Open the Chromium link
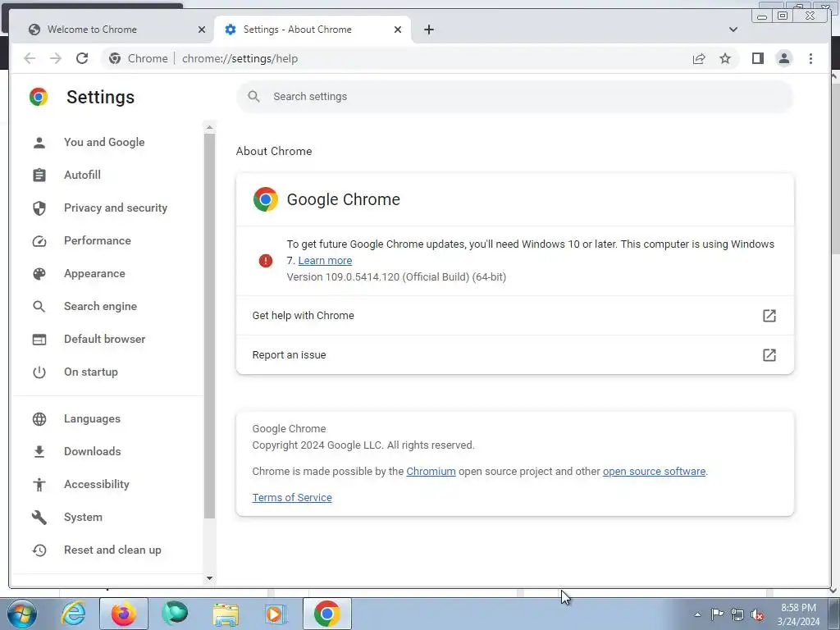840x630 pixels. coord(431,472)
